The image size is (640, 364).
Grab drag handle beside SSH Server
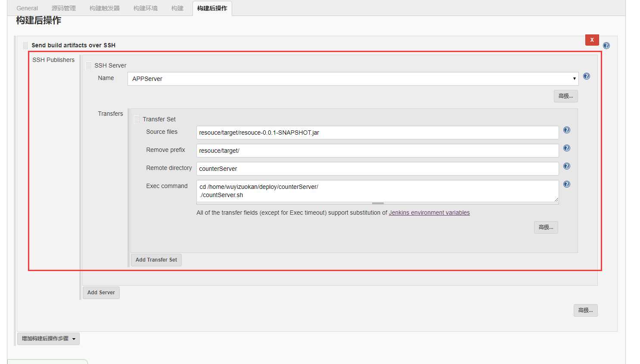pos(89,65)
